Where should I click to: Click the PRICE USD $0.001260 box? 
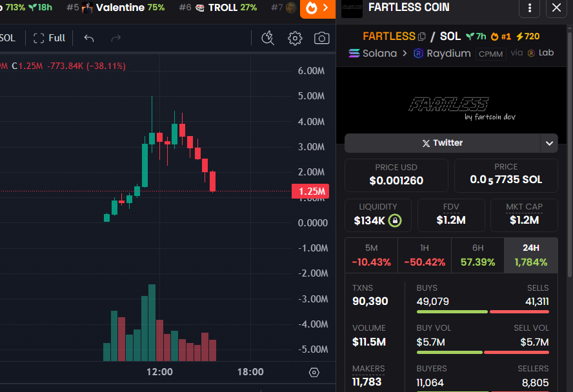click(x=396, y=175)
